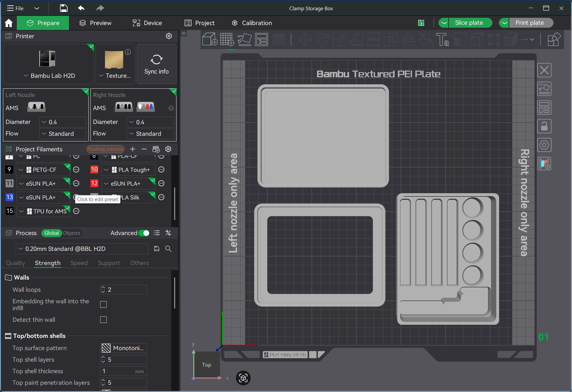Click the Auto orient toolbar icon
Image resolution: width=572 pixels, height=392 pixels.
click(244, 40)
